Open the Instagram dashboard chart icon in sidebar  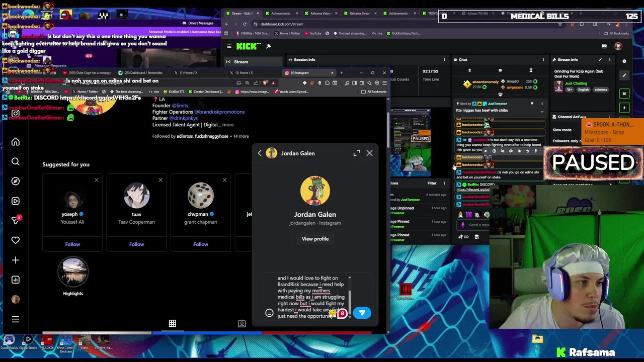[16, 280]
